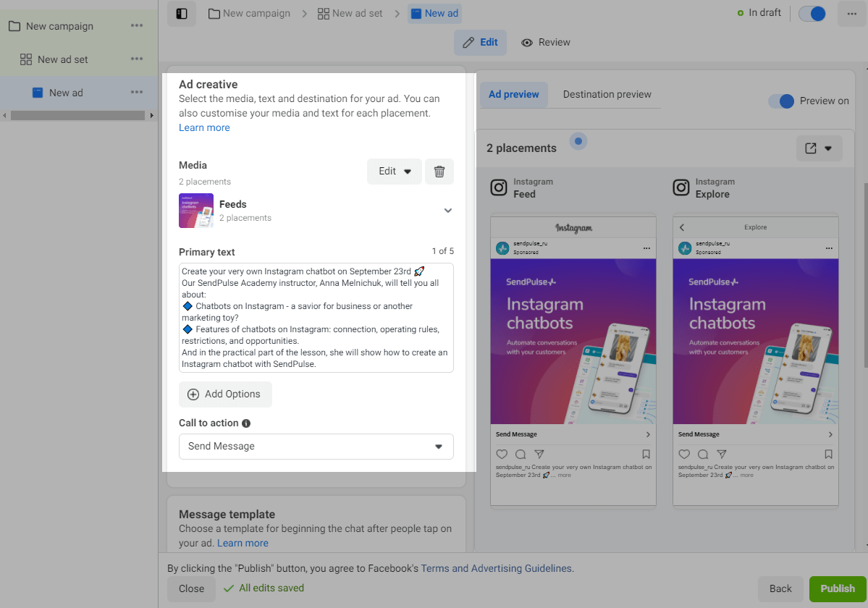Viewport: 868px width, 608px height.
Task: Click the sidebar panel toggle icon
Action: point(182,14)
